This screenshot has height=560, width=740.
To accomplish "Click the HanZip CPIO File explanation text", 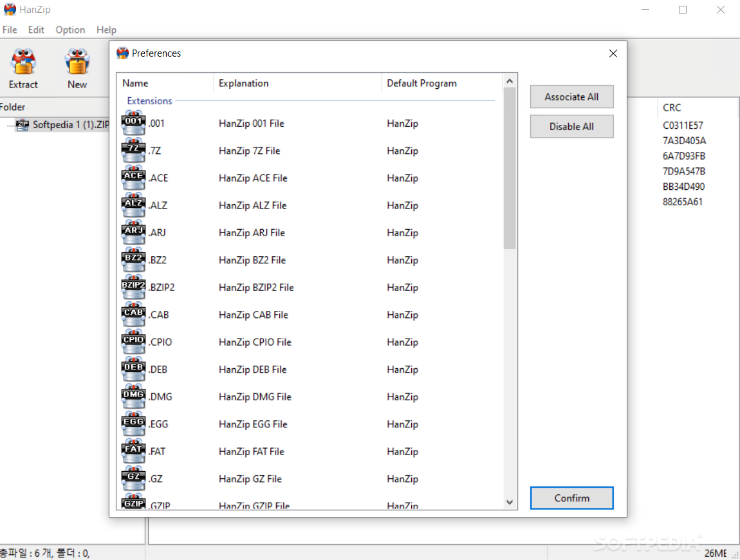I will pos(255,342).
